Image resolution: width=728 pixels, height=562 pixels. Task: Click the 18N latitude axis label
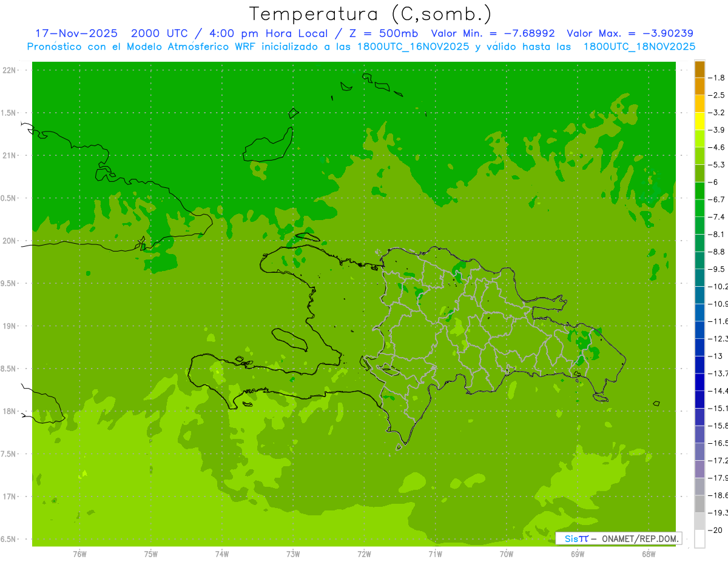point(9,411)
